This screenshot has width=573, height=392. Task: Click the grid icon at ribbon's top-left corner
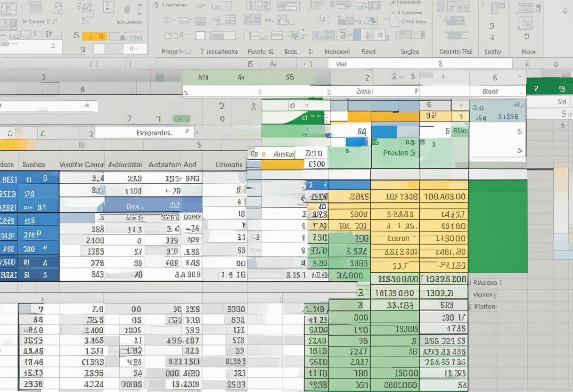click(x=8, y=8)
